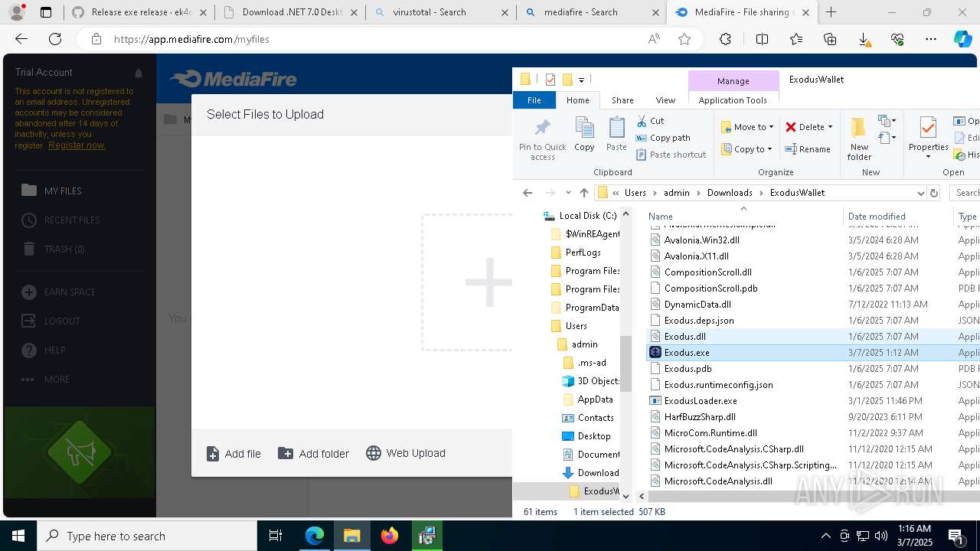Switch to the virustotal - Search browser tab

click(x=440, y=12)
